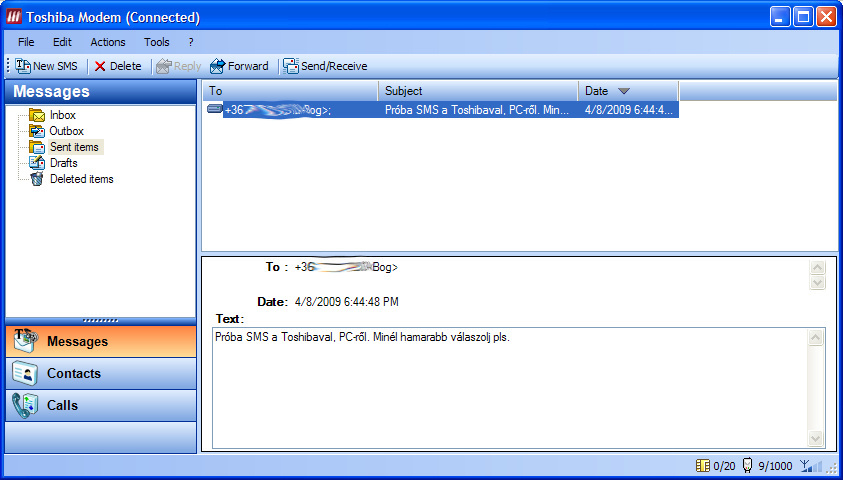
Task: Click the toolbar drag handle grip
Action: coord(8,66)
